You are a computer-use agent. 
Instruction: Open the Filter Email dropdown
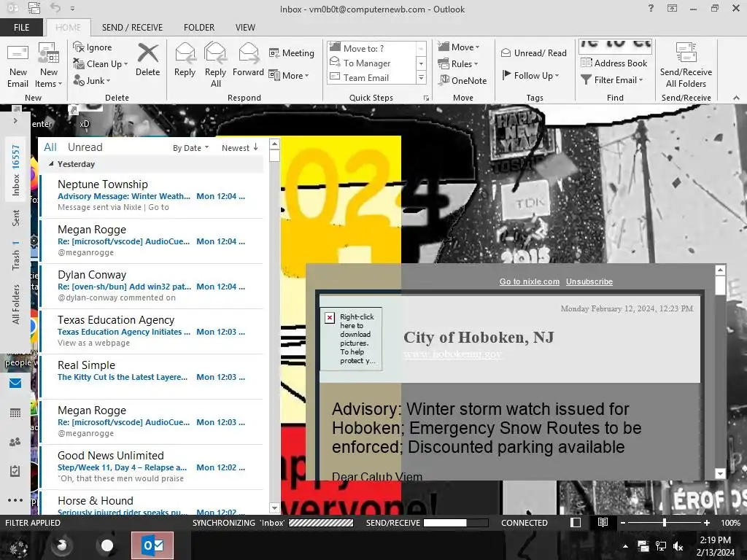pos(612,79)
